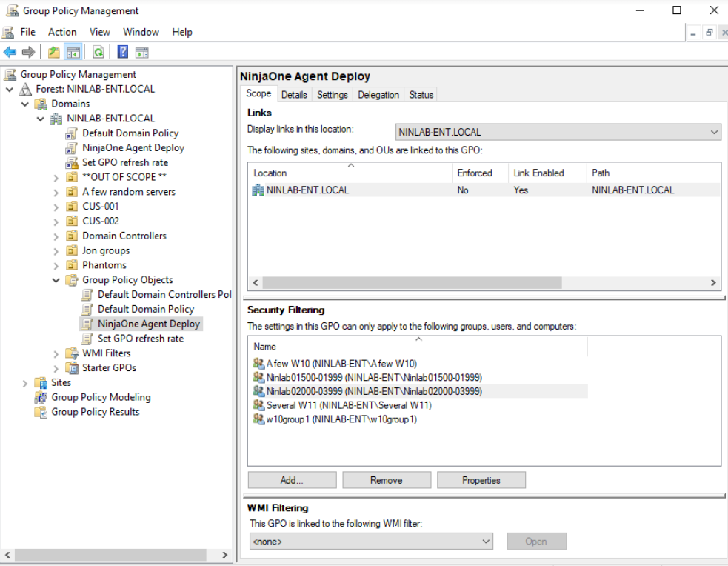
Task: Click the Remove button
Action: pos(386,480)
